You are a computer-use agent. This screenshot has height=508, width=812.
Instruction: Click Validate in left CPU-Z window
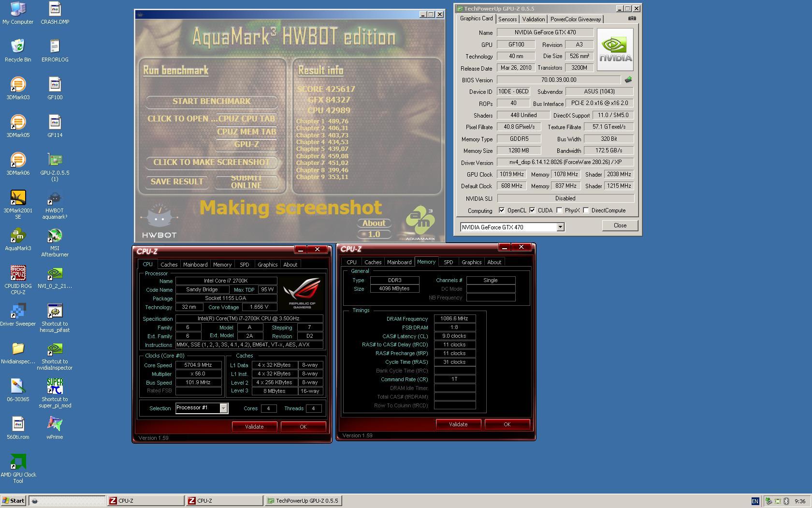point(254,427)
